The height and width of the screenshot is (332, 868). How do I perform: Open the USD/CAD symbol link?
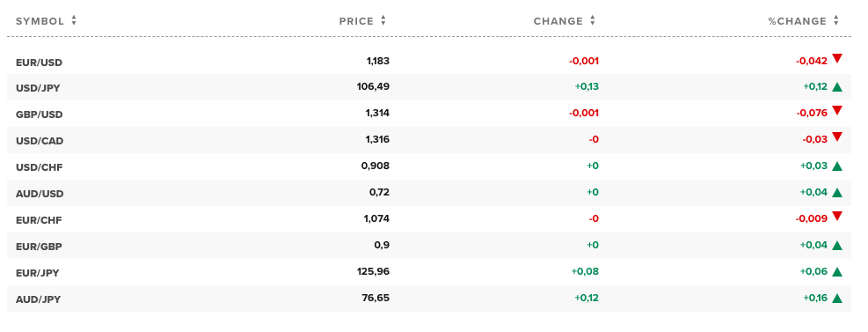pos(40,141)
